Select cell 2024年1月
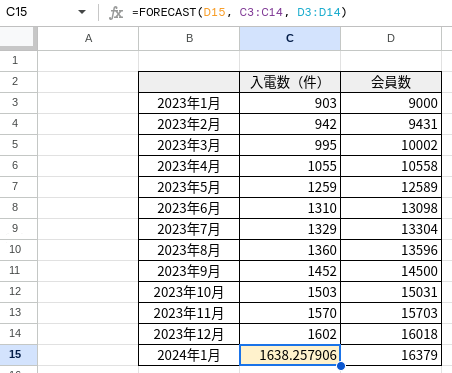 point(189,355)
